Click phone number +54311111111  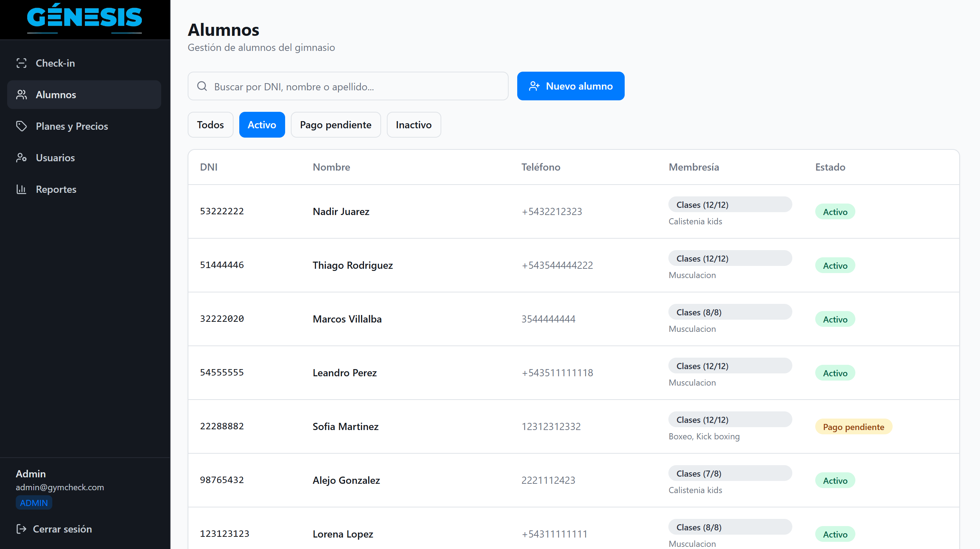(x=554, y=534)
